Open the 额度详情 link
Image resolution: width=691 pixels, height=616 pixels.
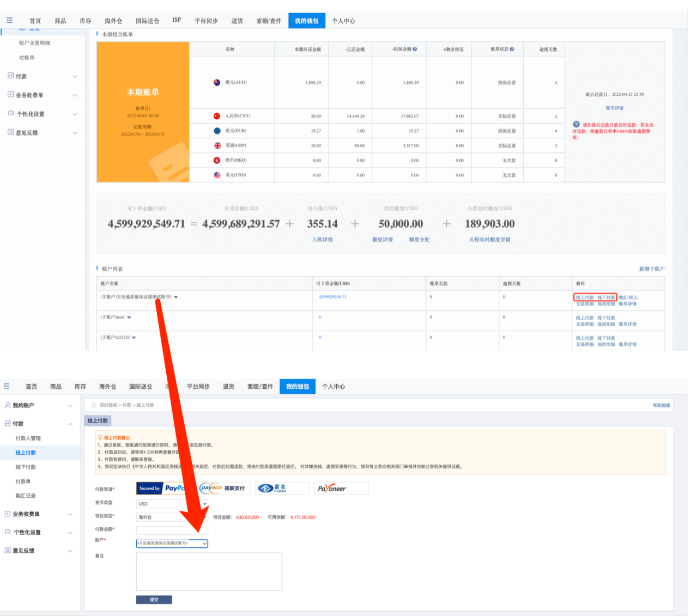(383, 239)
